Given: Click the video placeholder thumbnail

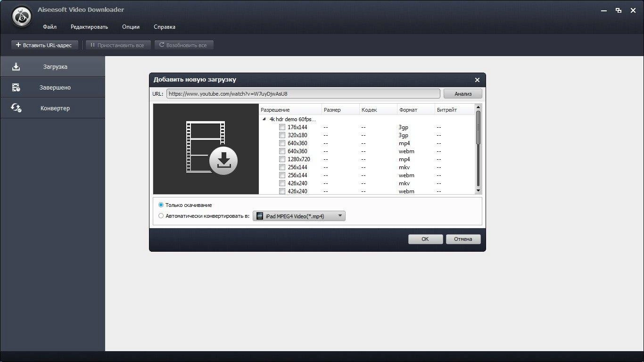Looking at the screenshot, I should [x=206, y=148].
